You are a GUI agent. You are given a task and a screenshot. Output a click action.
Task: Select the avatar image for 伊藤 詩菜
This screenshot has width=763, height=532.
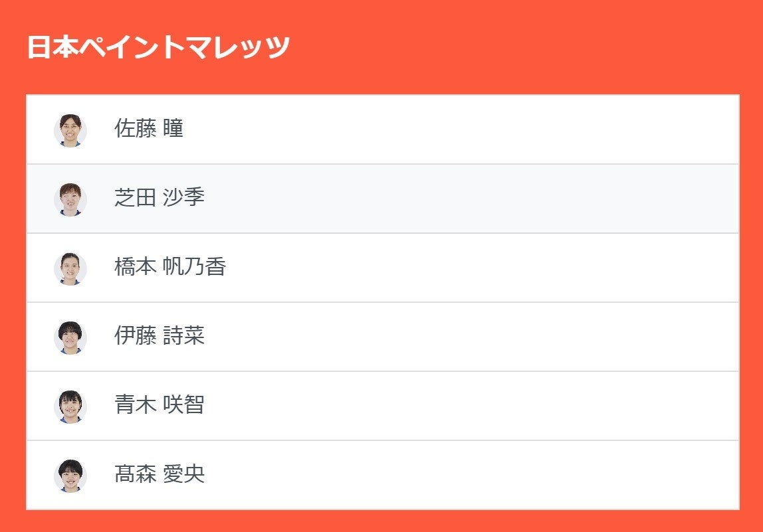[70, 337]
